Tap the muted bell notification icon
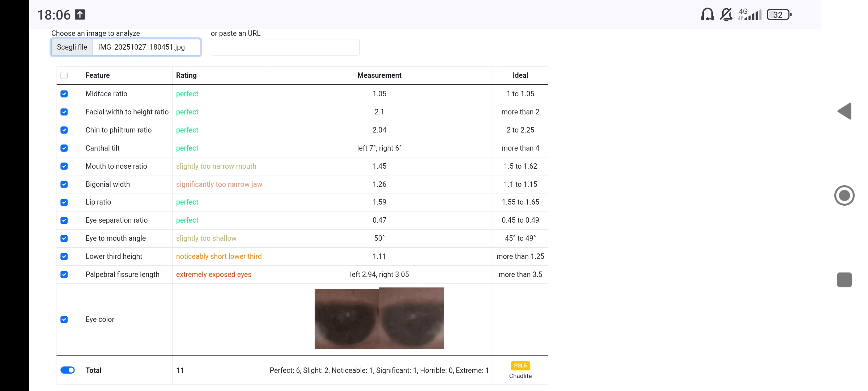Screen dimensions: 868x391 point(726,15)
